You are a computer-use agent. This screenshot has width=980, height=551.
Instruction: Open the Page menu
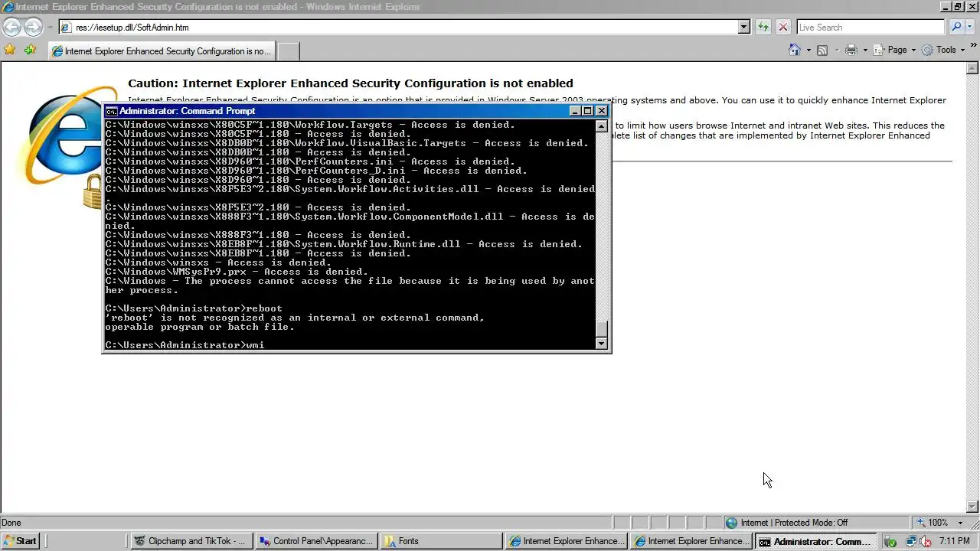[x=894, y=50]
